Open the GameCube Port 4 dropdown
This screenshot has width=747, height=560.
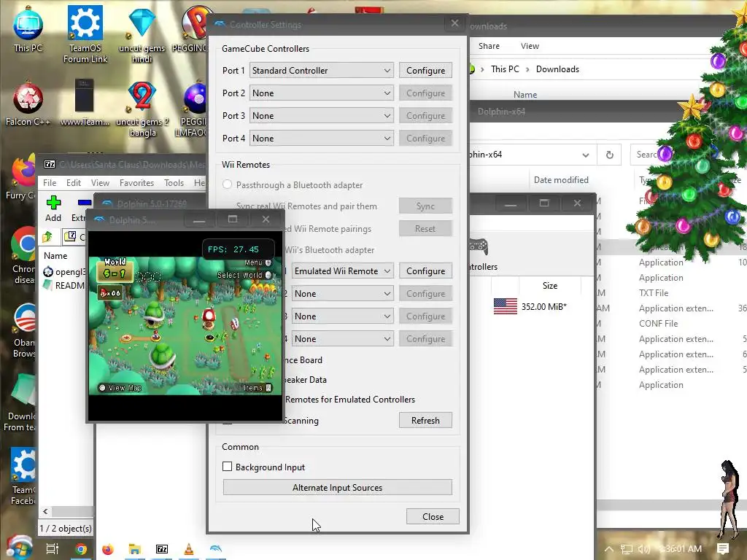pyautogui.click(x=322, y=138)
